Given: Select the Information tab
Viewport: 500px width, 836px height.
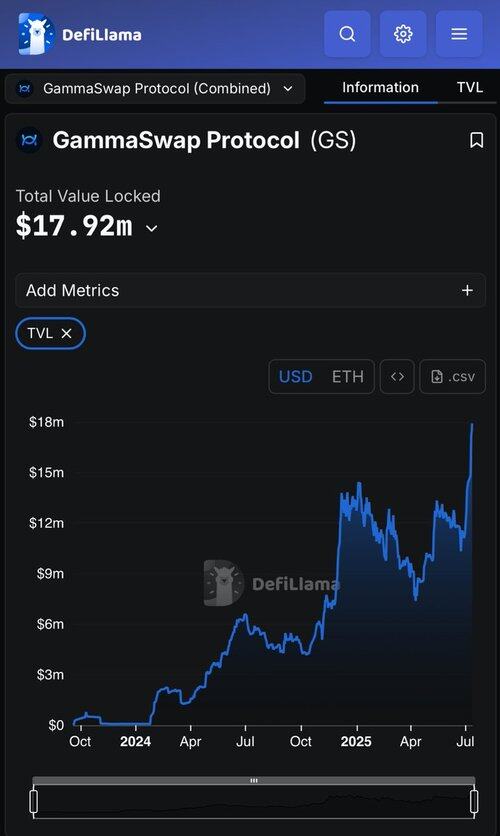Looking at the screenshot, I should (x=381, y=87).
